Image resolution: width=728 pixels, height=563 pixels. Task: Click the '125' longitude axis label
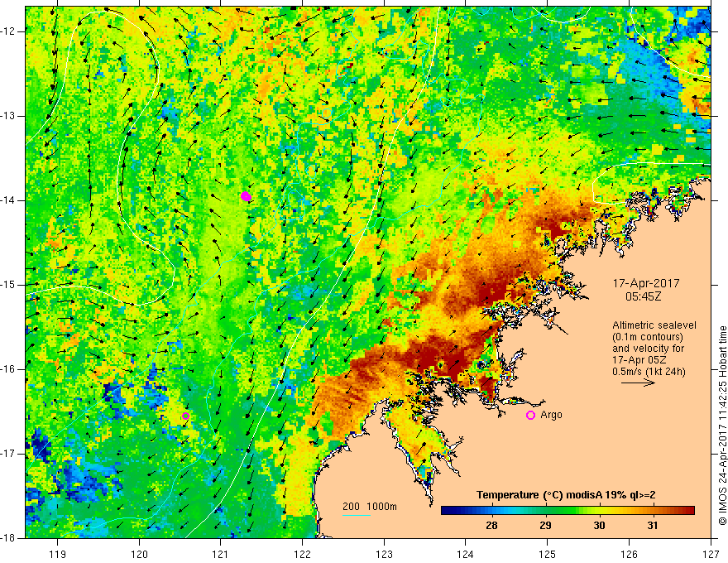pos(548,554)
